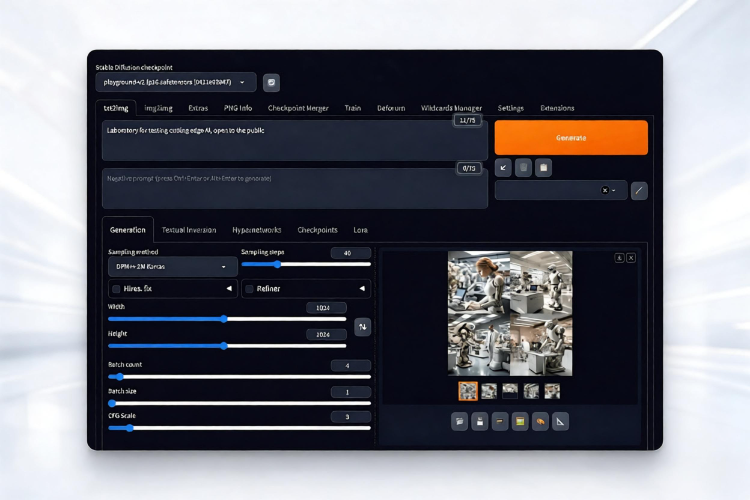Viewport: 750px width, 500px height.
Task: Click the Batch size value field
Action: point(351,392)
